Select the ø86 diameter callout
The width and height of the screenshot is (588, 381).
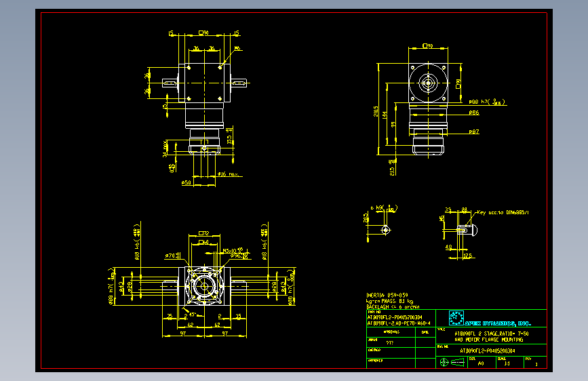(x=474, y=113)
